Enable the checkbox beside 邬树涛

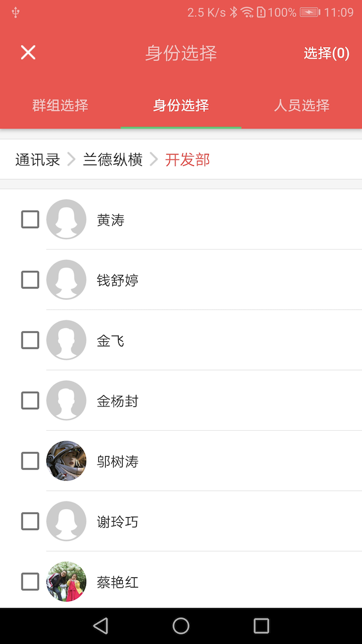pos(30,461)
